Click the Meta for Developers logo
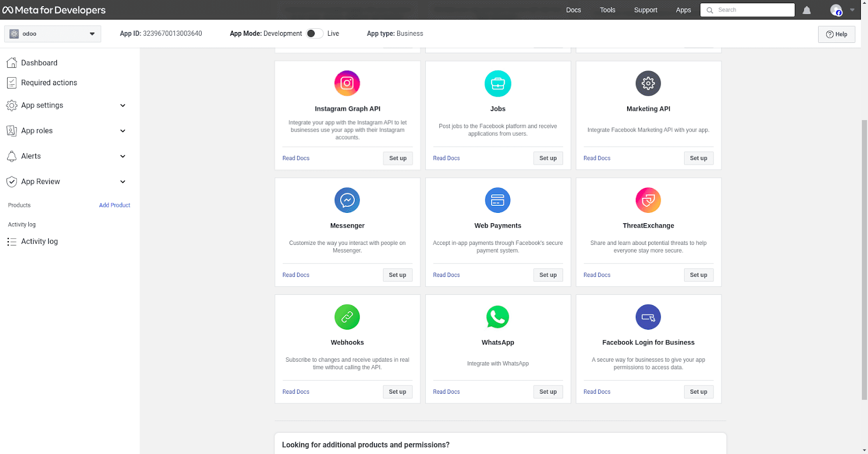 [x=54, y=10]
